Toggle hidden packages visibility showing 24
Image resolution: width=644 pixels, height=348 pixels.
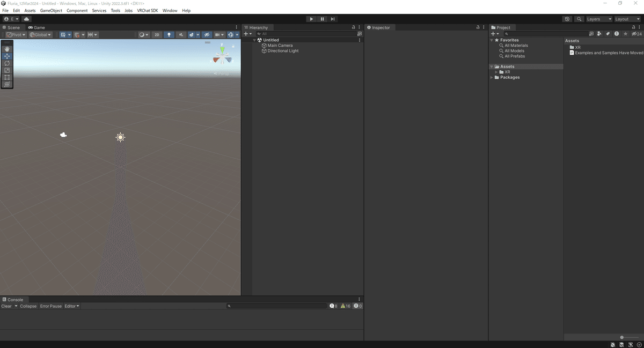point(636,34)
